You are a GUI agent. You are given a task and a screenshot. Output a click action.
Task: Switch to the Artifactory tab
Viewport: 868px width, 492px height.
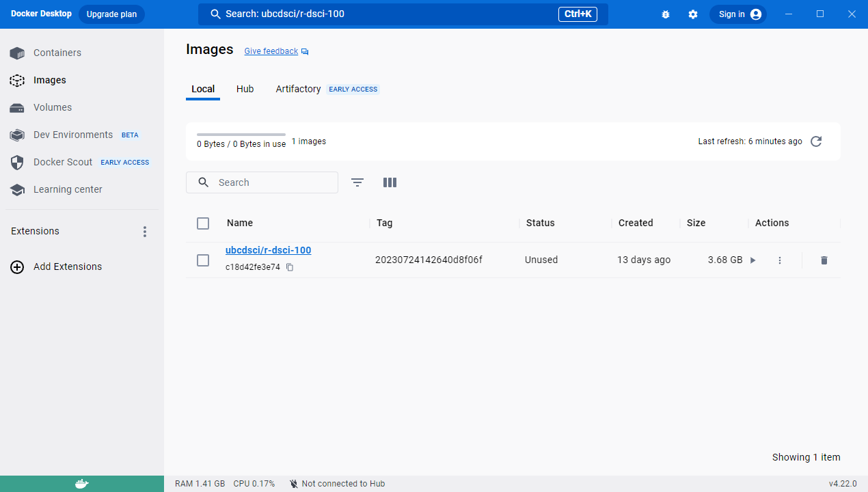point(298,89)
